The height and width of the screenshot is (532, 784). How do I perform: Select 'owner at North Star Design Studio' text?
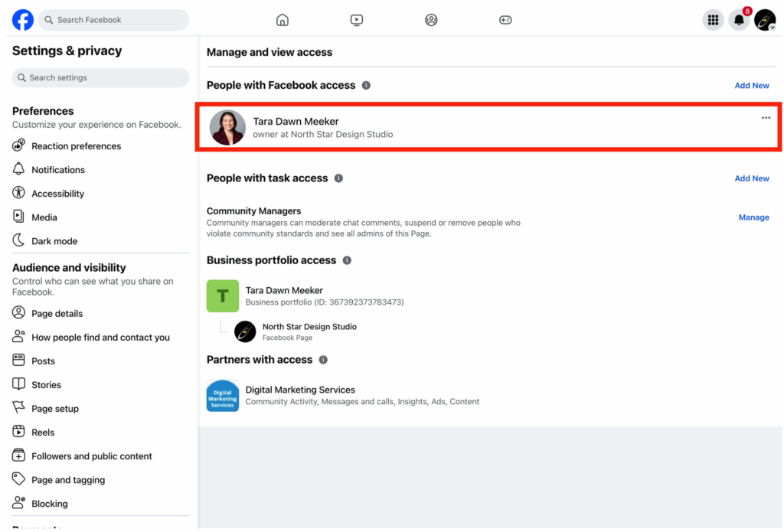coord(323,135)
